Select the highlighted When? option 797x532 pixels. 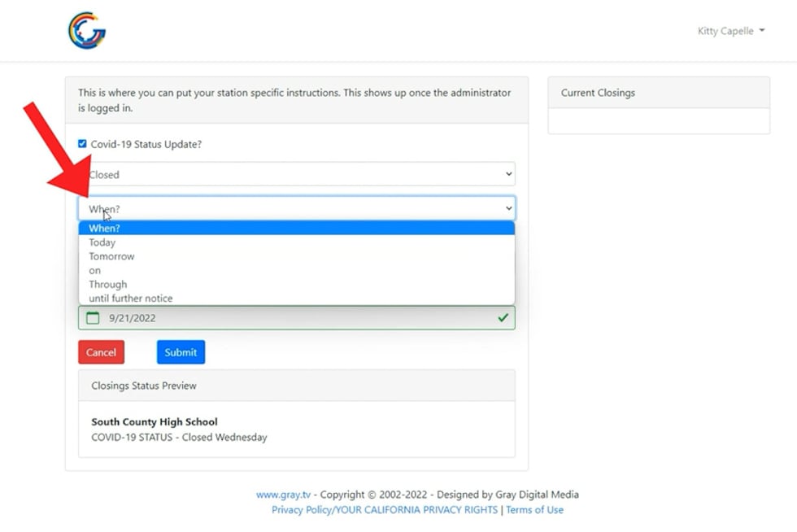(104, 229)
